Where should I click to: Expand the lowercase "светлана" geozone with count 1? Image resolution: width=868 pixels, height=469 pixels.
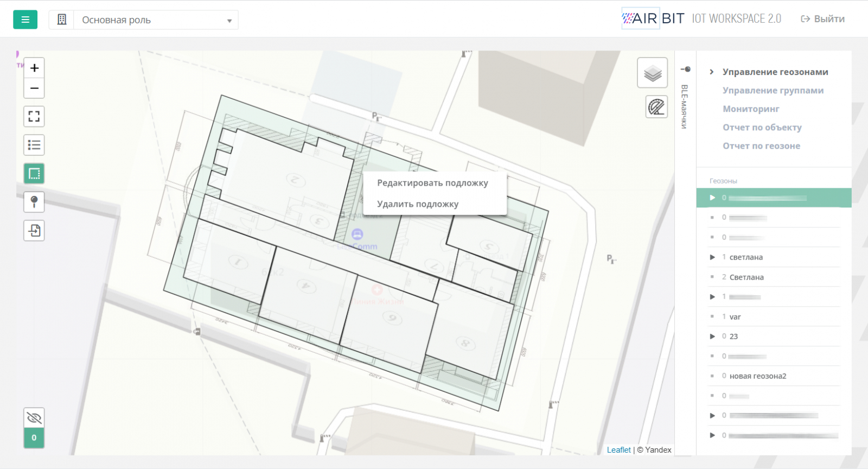tap(712, 257)
